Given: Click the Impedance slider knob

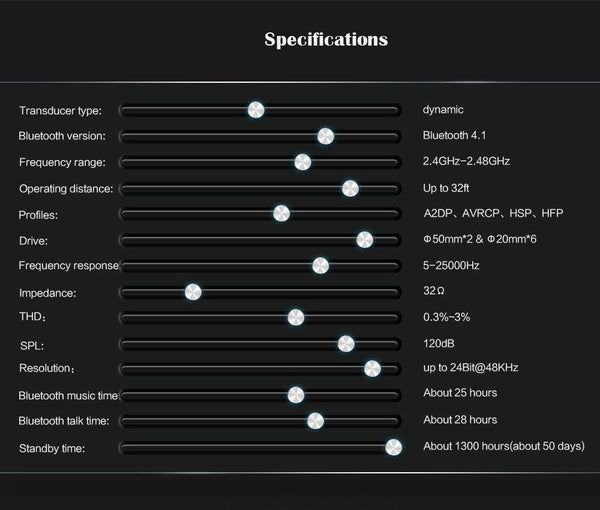Looking at the screenshot, I should click(x=193, y=292).
